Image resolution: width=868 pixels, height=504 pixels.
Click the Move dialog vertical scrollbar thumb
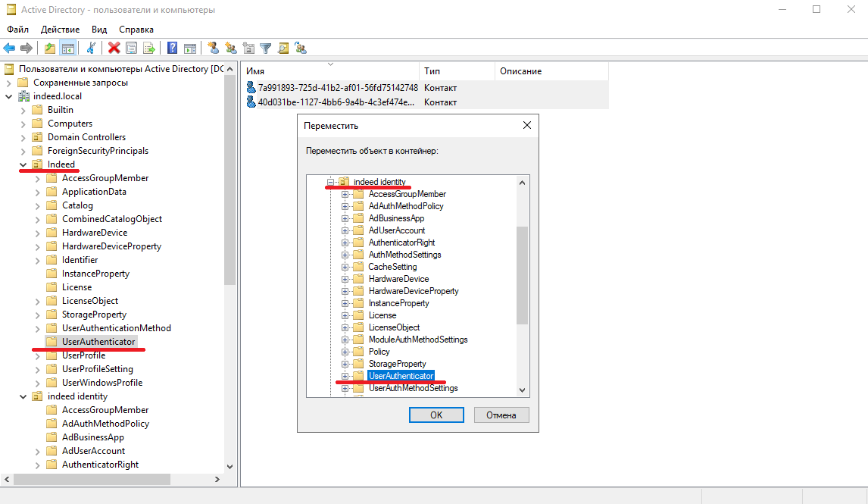pos(522,273)
